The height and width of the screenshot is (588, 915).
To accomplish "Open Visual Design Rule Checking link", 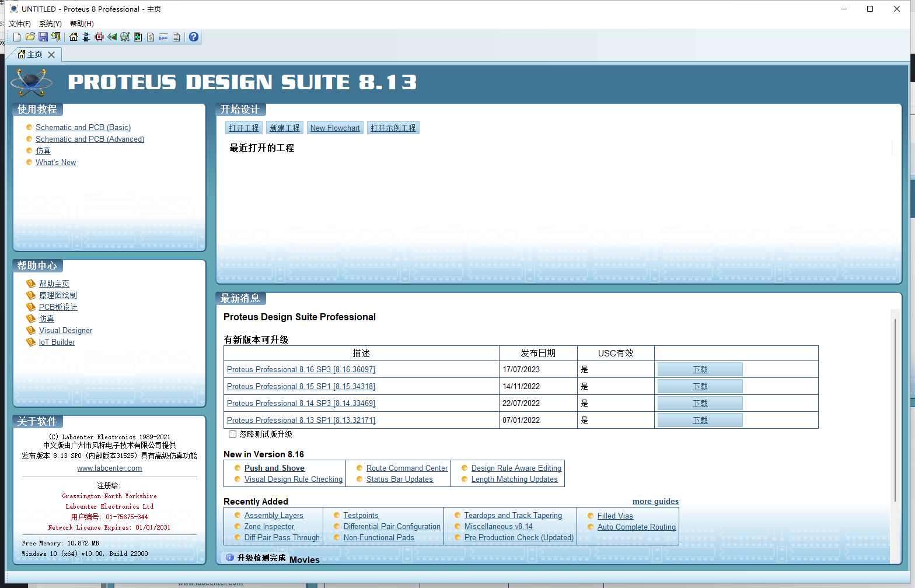I will pyautogui.click(x=294, y=479).
